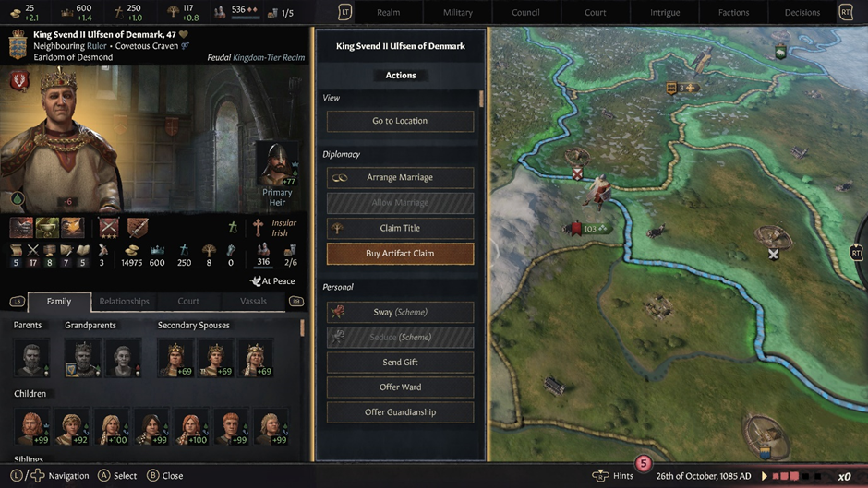Click the gold treasury icon showing 14975
Image resolution: width=868 pixels, height=488 pixels.
(x=132, y=250)
